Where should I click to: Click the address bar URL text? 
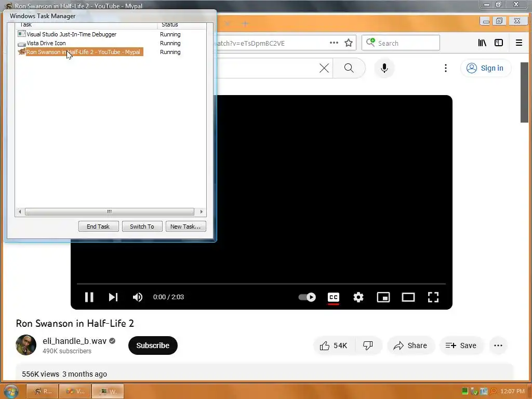tap(251, 44)
